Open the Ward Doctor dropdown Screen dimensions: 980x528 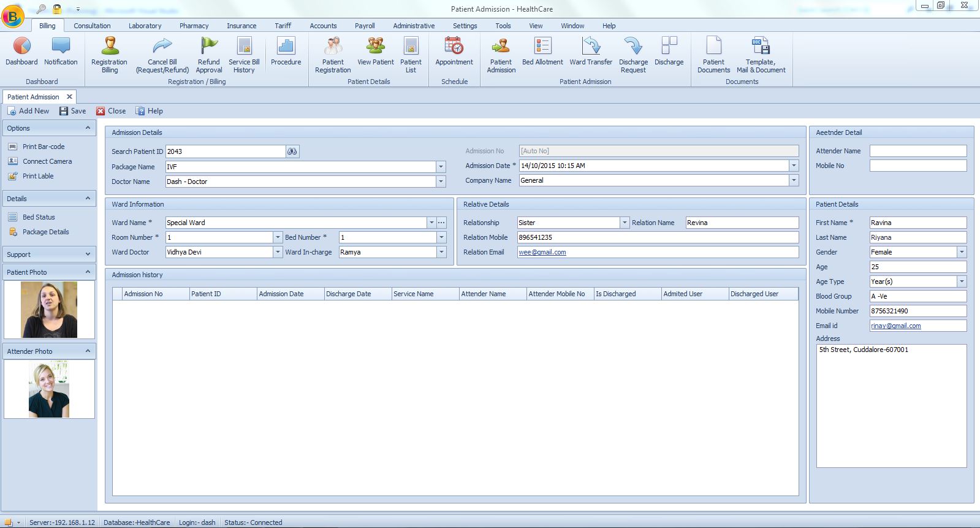[278, 252]
